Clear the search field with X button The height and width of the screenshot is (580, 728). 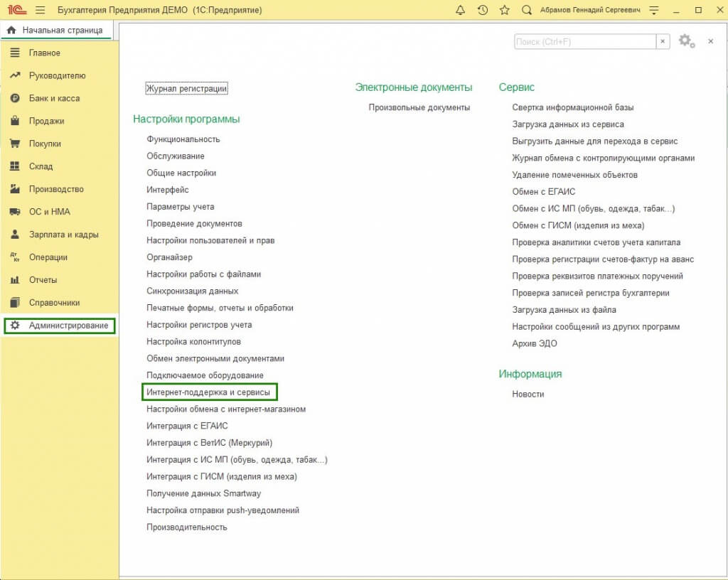coord(663,41)
